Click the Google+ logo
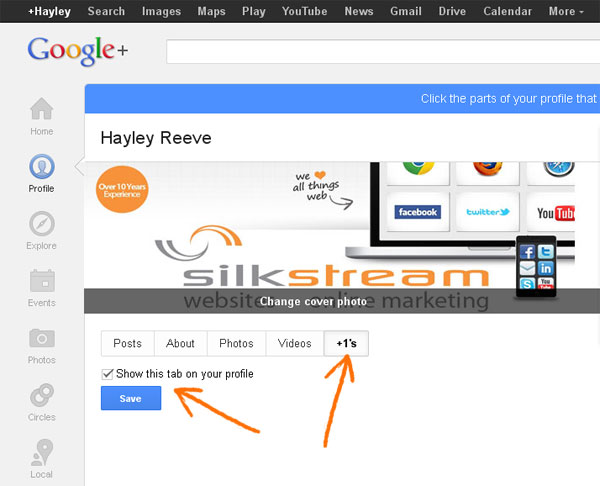 [78, 51]
